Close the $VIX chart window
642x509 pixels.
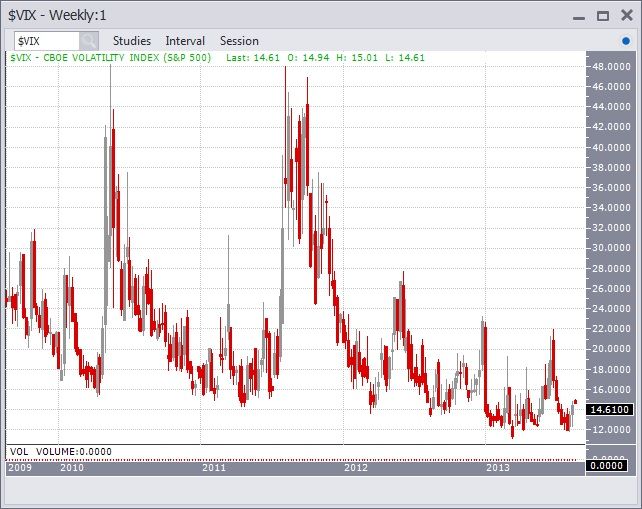pos(626,16)
